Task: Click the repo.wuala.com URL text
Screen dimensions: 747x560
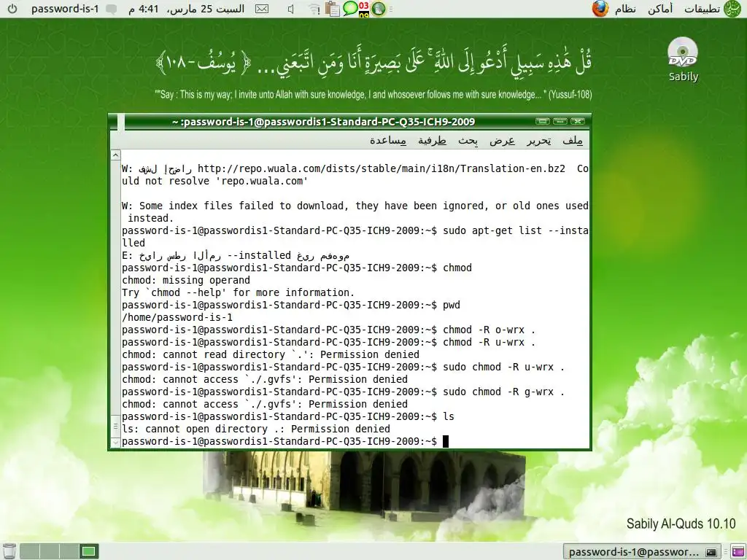Action: point(381,168)
